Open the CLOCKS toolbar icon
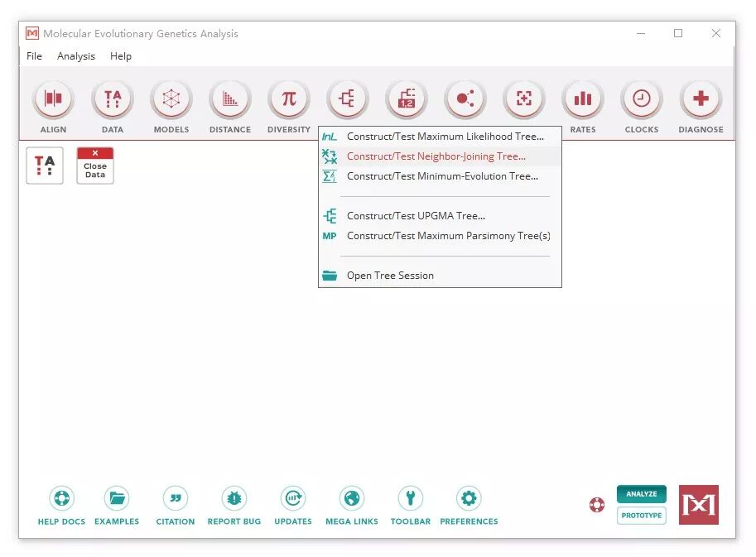756x557 pixels. [x=642, y=98]
